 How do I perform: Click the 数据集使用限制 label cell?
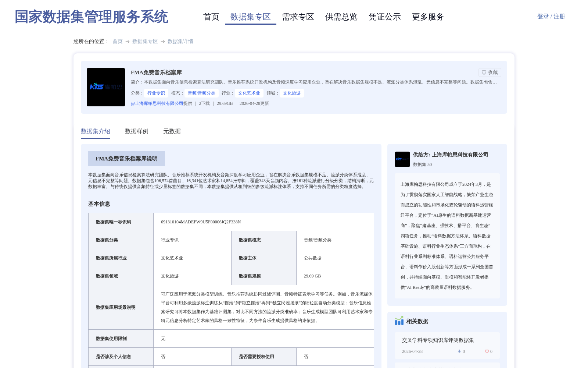(x=121, y=339)
